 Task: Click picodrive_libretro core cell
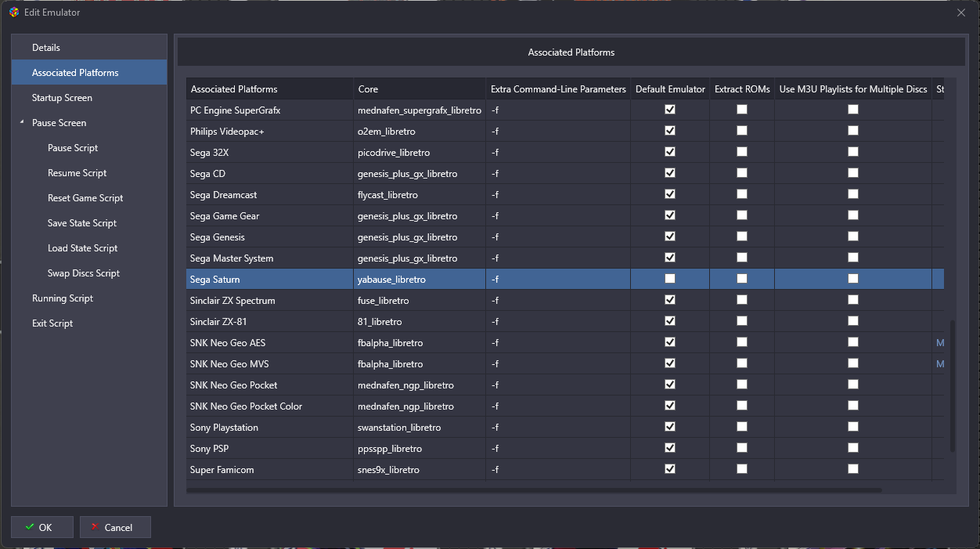[x=420, y=152]
